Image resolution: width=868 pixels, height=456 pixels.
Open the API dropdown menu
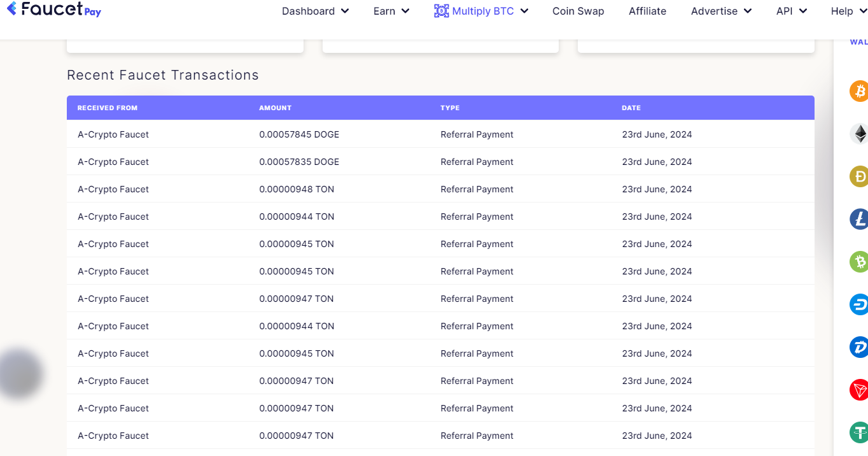click(x=791, y=11)
